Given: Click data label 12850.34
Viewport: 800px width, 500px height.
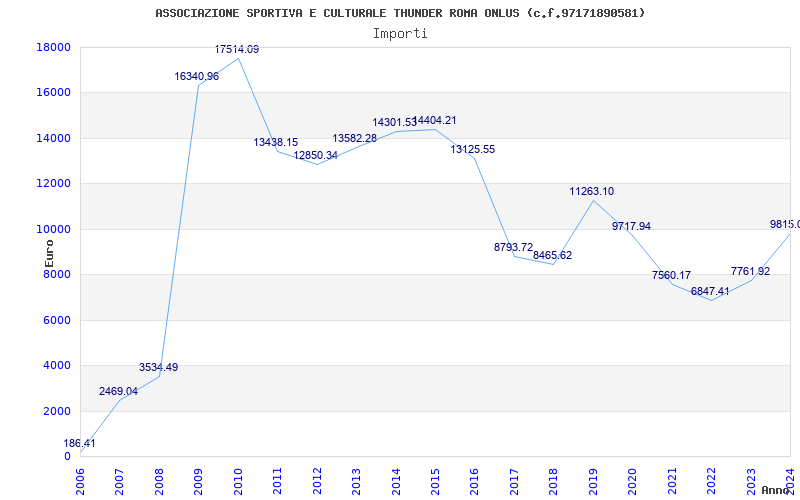Looking at the screenshot, I should 315,155.
